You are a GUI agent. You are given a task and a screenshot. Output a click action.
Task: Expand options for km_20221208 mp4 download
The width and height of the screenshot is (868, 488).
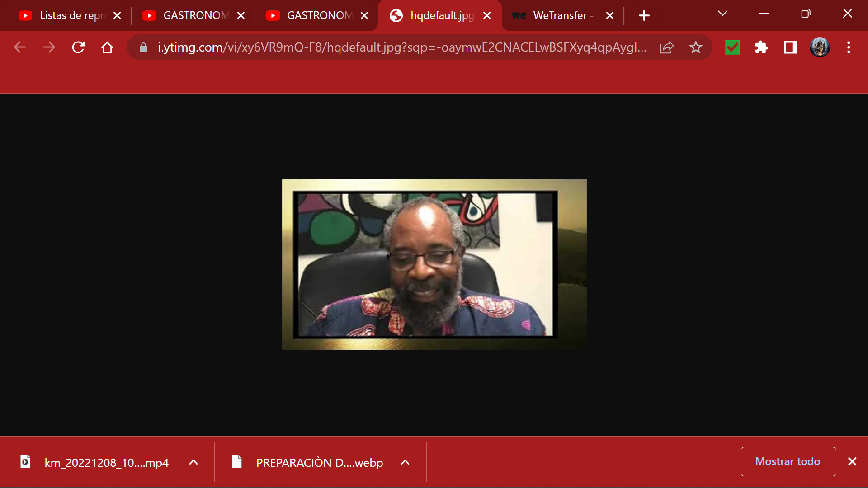(x=193, y=462)
